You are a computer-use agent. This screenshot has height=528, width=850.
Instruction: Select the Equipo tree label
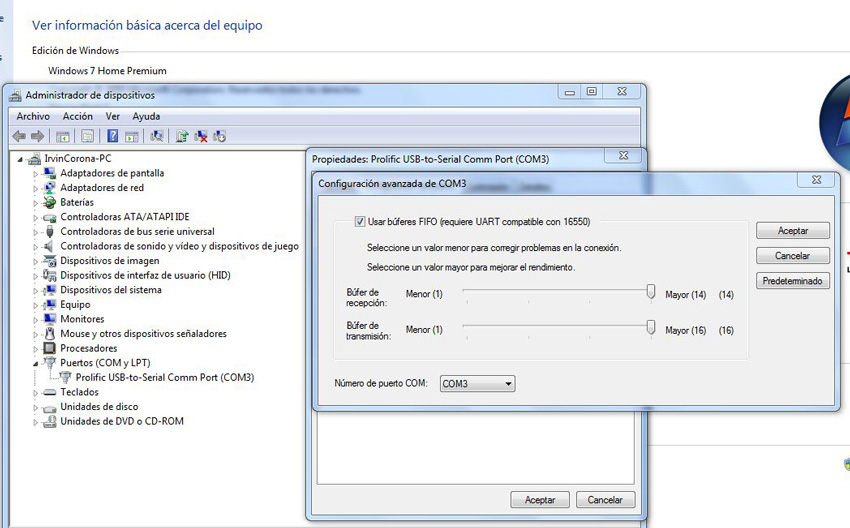click(x=75, y=305)
